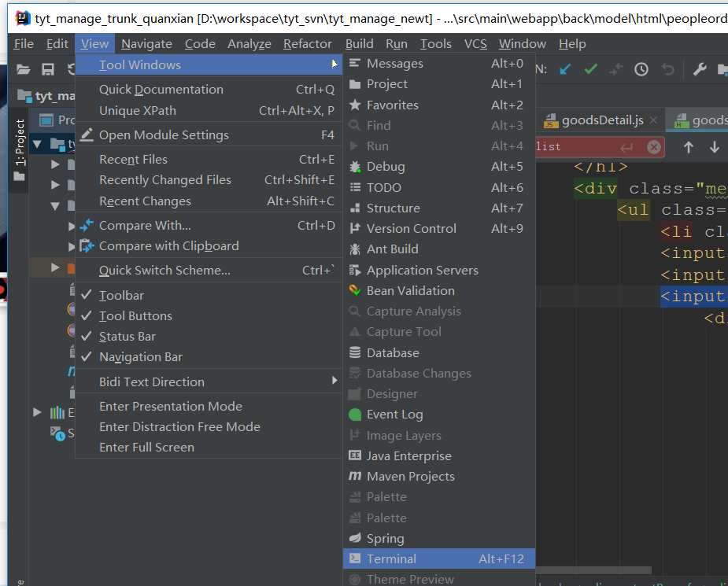Click the VCS update project arrow icon
The width and height of the screenshot is (728, 586).
click(565, 69)
